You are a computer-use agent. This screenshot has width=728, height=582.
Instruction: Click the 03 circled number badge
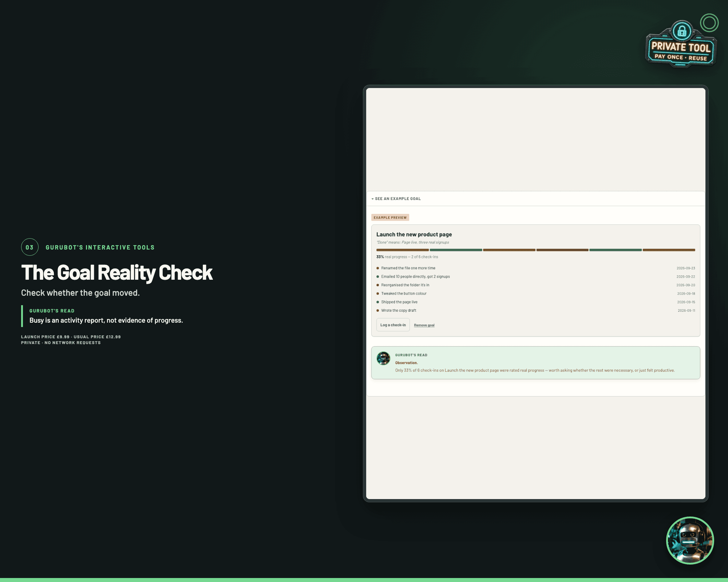30,247
